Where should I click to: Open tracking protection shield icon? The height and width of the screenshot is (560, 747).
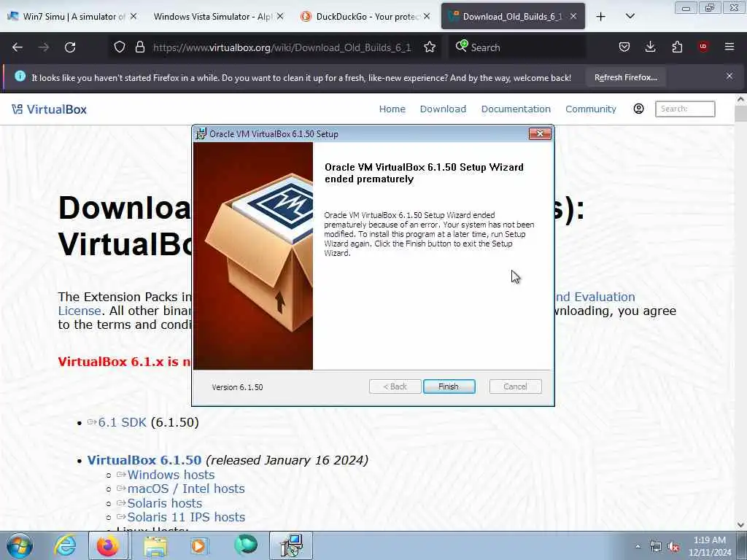(120, 47)
